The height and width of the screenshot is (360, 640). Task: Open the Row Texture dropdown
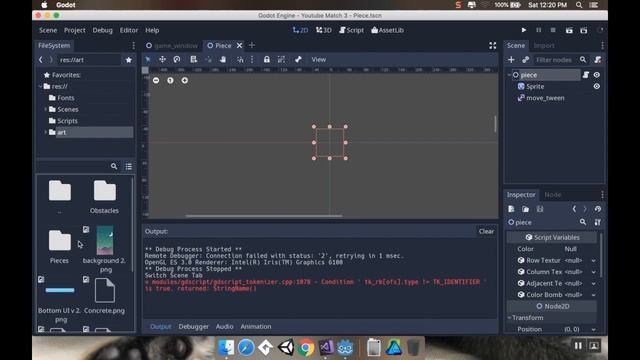(x=593, y=260)
